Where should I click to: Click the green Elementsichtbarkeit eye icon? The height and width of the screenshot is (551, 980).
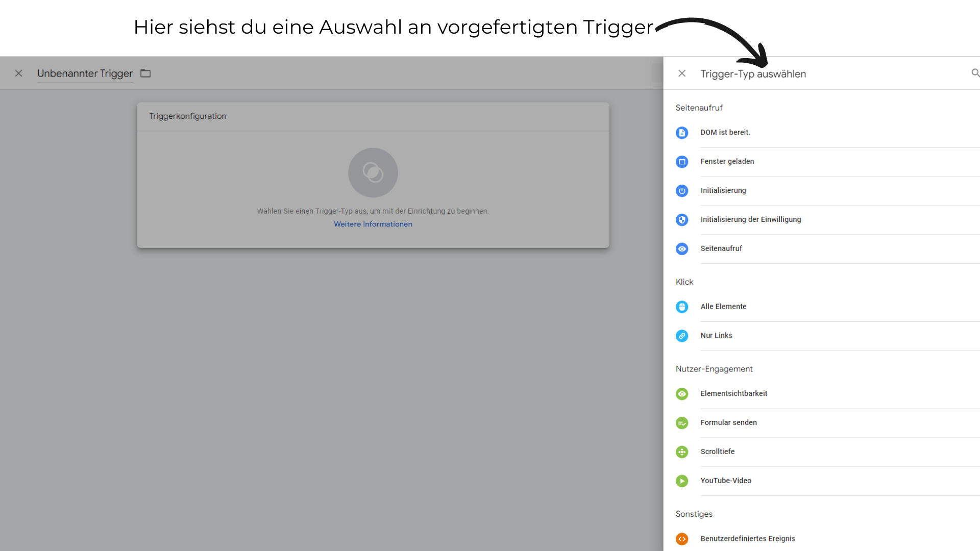682,394
